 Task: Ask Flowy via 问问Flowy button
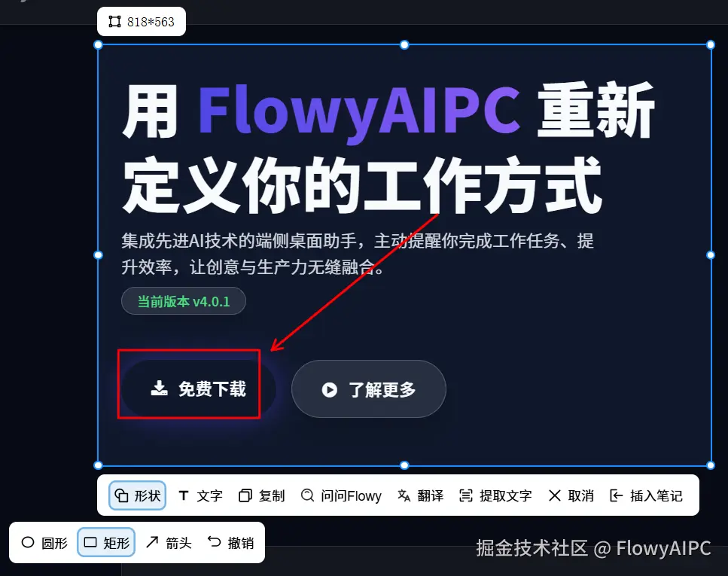point(341,495)
